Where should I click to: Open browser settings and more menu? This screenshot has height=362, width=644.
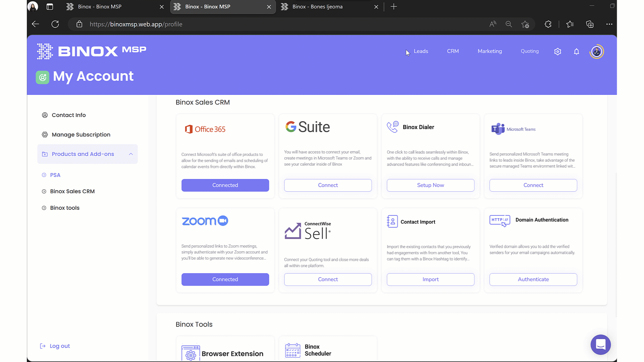(x=609, y=24)
